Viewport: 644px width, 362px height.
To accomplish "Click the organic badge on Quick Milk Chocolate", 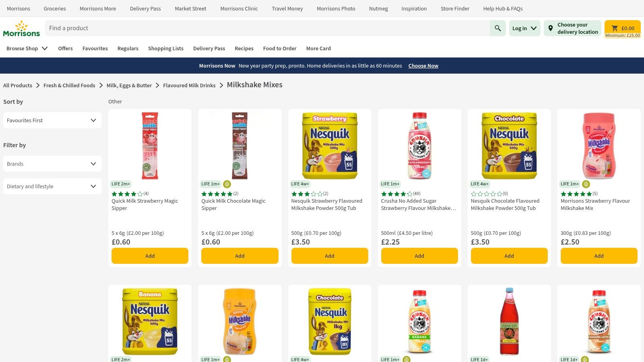I will [227, 184].
